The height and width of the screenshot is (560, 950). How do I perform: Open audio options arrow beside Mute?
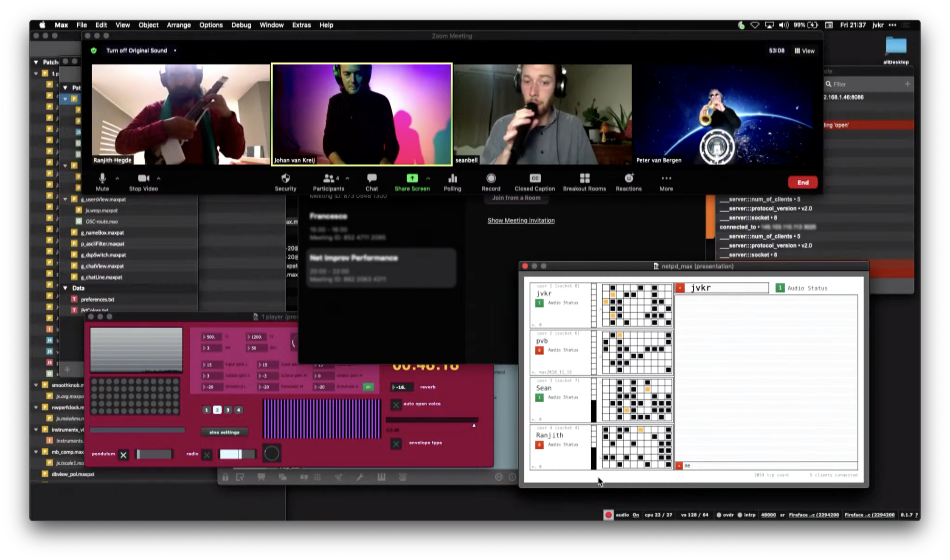pos(117,179)
